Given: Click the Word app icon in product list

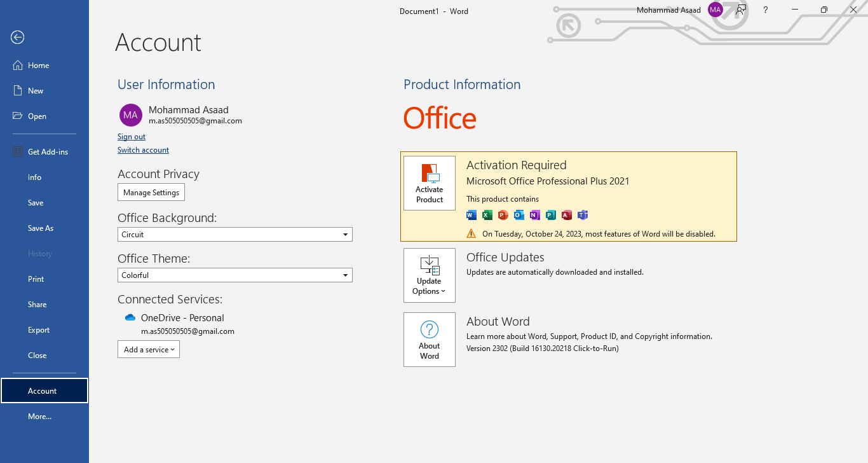Looking at the screenshot, I should tap(471, 215).
